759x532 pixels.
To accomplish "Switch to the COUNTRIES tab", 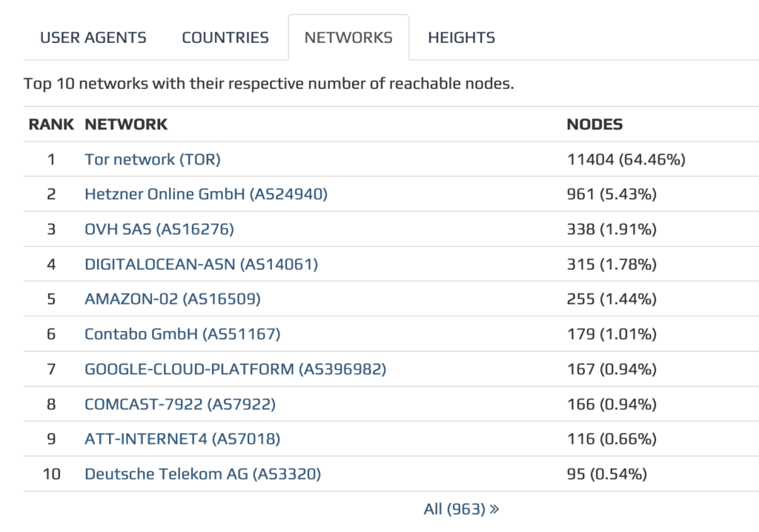I will tap(225, 37).
